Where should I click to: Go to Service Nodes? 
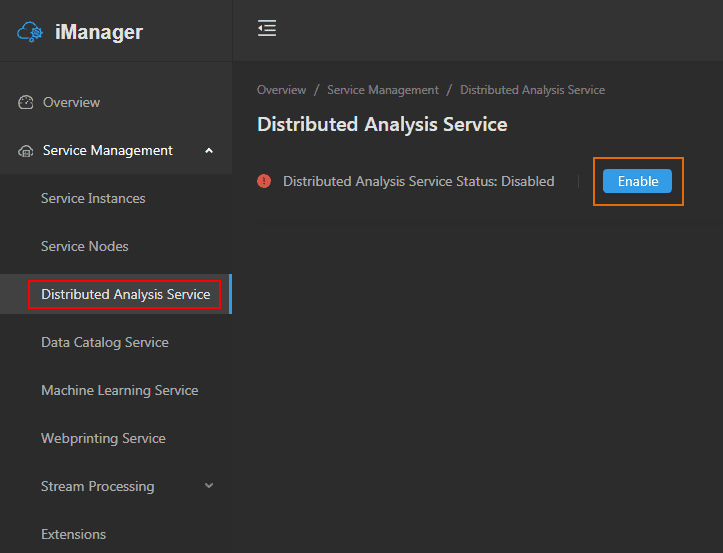tap(85, 246)
